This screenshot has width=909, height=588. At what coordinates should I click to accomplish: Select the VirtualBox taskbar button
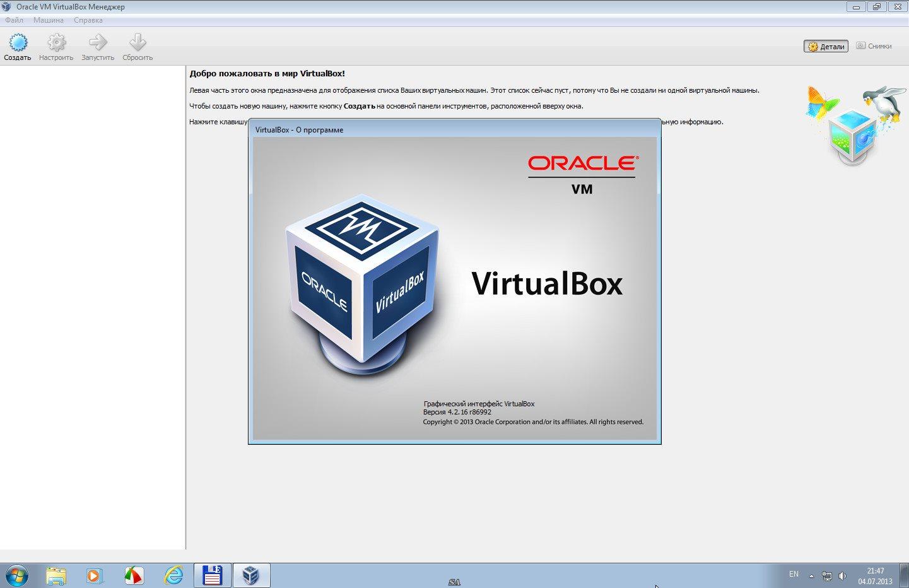point(252,575)
